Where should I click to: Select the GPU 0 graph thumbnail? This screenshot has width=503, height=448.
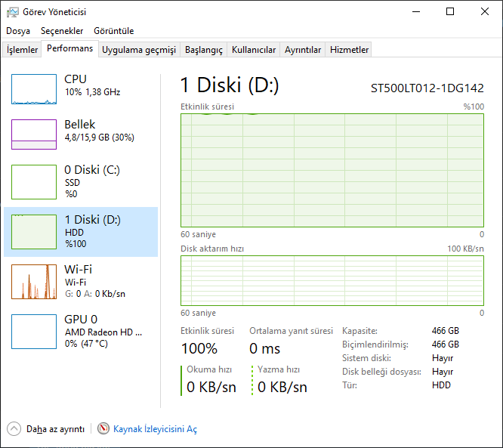point(34,331)
